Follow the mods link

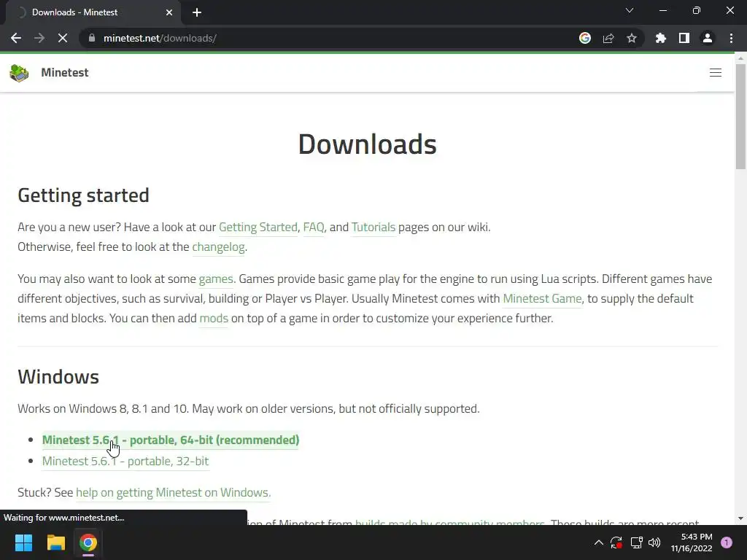click(214, 318)
